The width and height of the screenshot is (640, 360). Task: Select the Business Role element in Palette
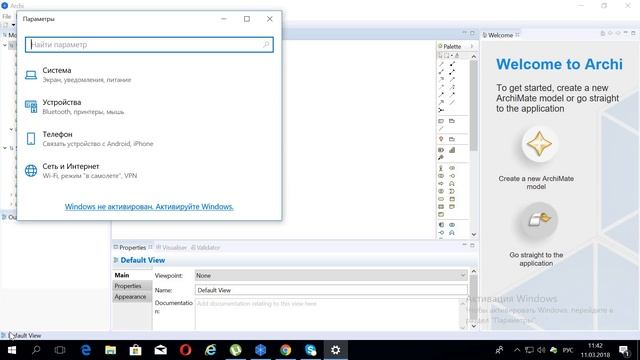coord(452,168)
